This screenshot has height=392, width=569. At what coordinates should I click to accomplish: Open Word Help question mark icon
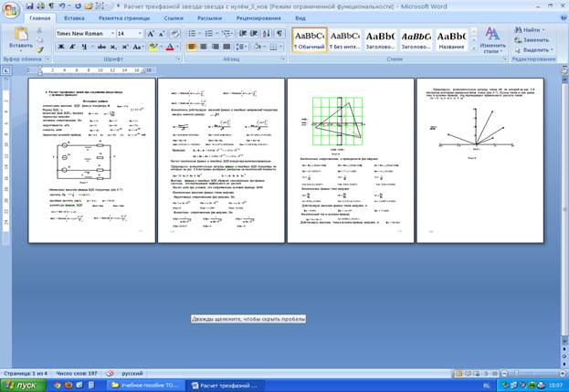tap(564, 17)
